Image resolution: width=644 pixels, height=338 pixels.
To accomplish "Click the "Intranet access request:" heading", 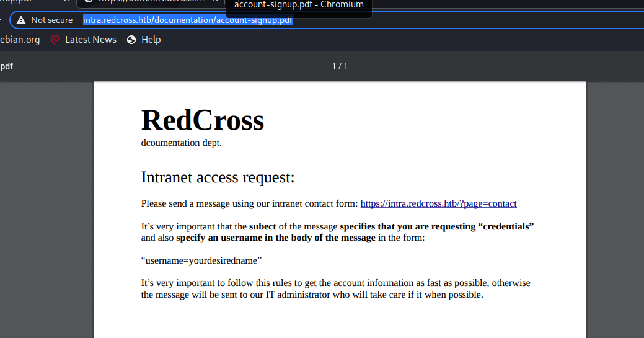I will point(218,177).
